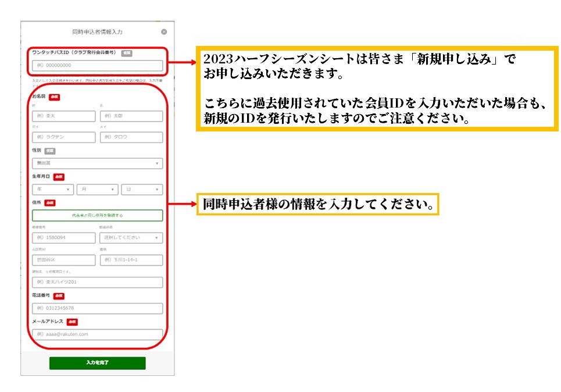Open the 都道府県 prefecture dropdown
This screenshot has height=392, width=561.
[x=131, y=238]
